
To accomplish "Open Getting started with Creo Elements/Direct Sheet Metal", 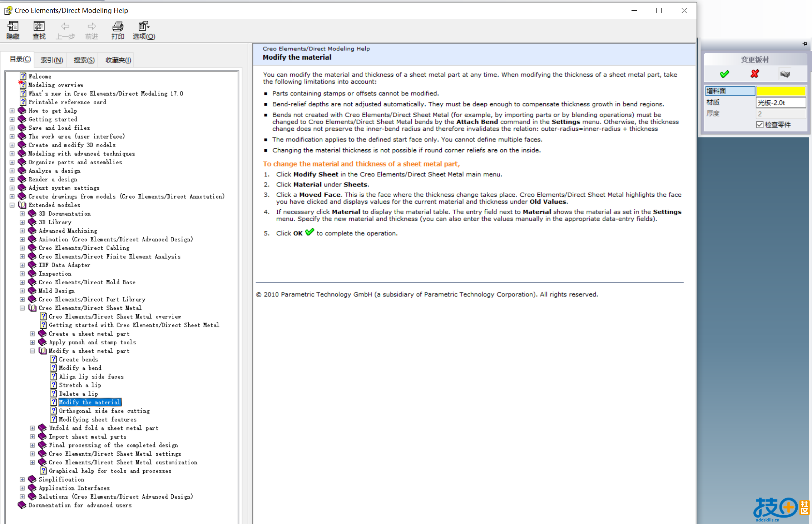I will coord(134,325).
